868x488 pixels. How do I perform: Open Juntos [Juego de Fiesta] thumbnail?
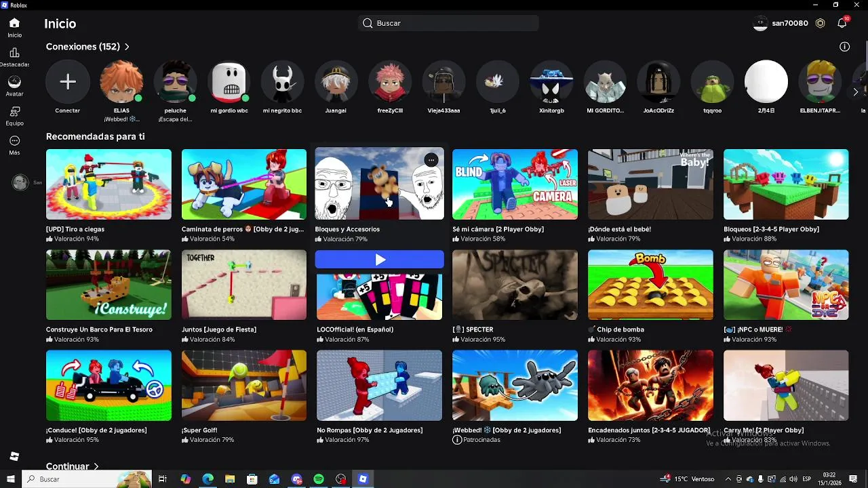click(244, 285)
